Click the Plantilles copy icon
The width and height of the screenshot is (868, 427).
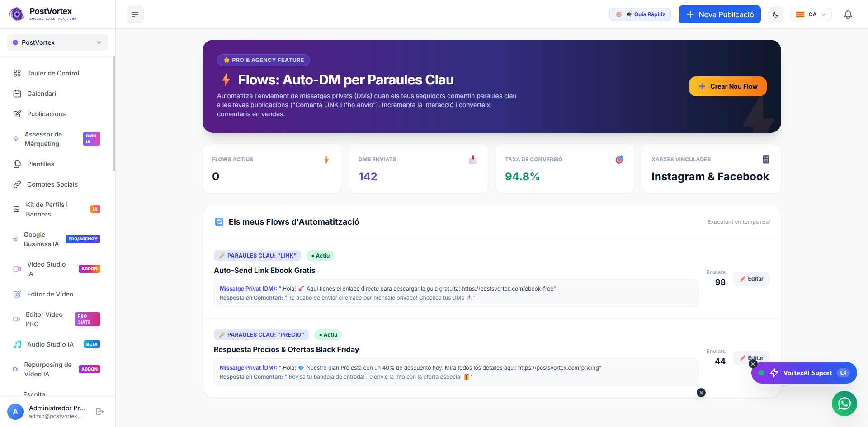tap(17, 164)
